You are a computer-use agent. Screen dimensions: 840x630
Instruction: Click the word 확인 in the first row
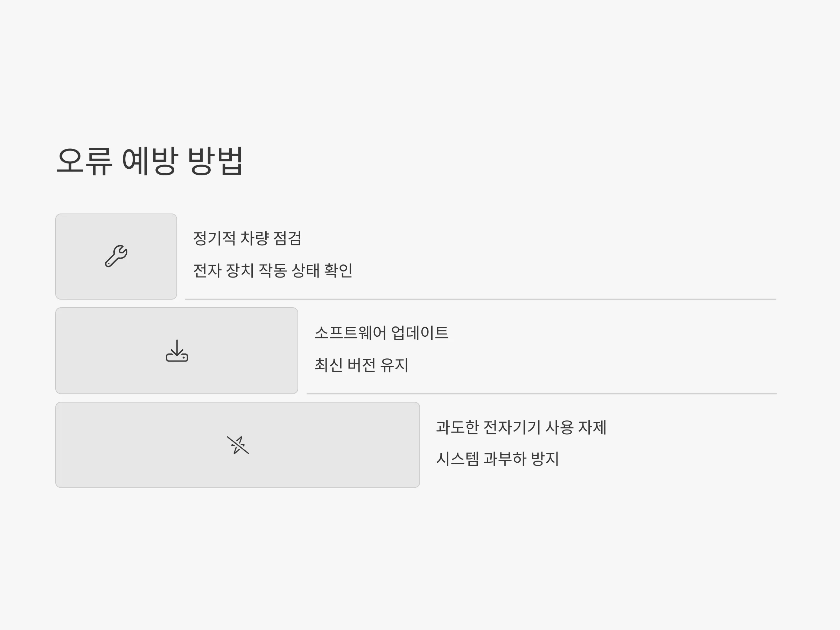[x=338, y=271]
